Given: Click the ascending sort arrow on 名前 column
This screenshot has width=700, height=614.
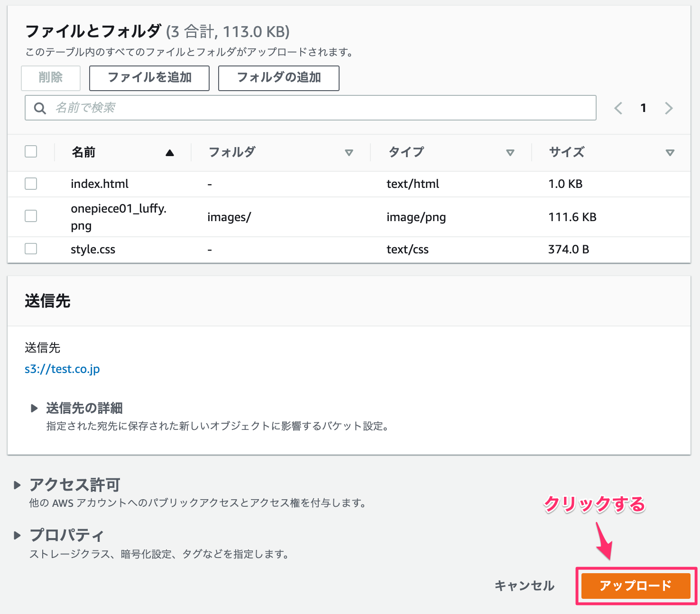Looking at the screenshot, I should tap(170, 153).
